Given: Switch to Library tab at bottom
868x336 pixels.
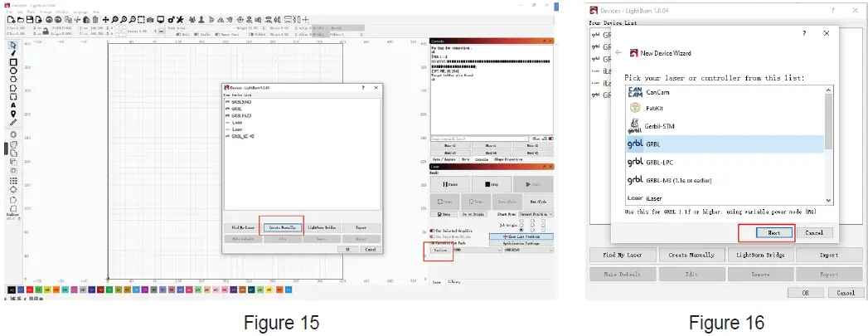Looking at the screenshot, I should tap(454, 282).
